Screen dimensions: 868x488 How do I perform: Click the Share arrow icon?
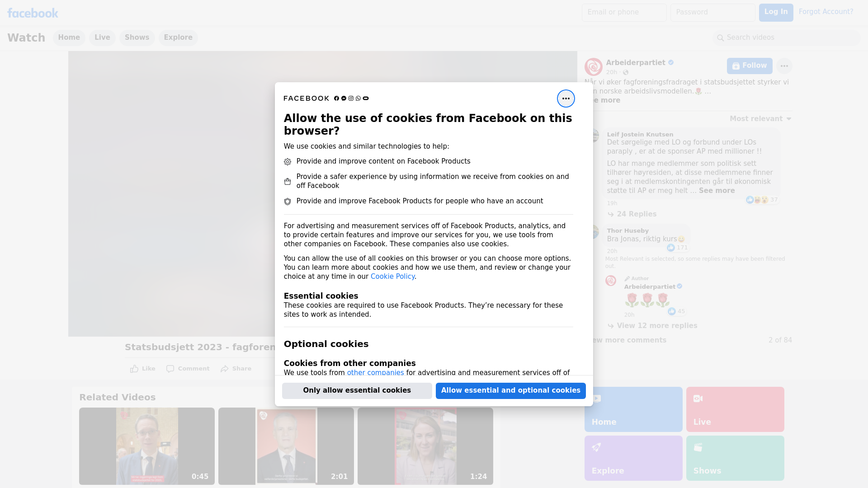[225, 369]
